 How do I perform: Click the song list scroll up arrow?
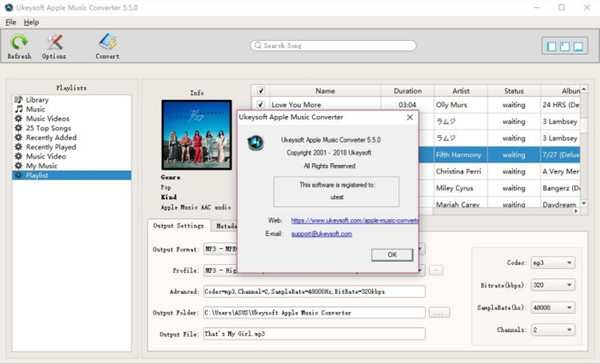584,89
